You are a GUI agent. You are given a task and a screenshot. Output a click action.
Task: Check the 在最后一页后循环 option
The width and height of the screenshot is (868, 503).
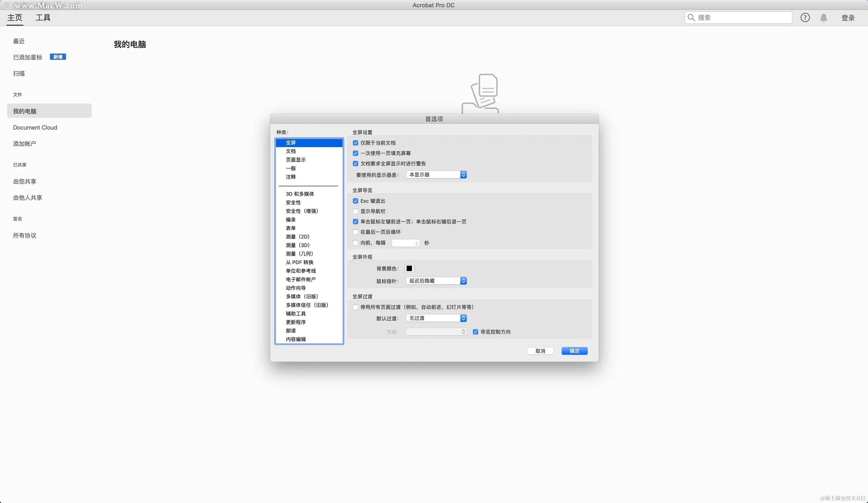(355, 232)
